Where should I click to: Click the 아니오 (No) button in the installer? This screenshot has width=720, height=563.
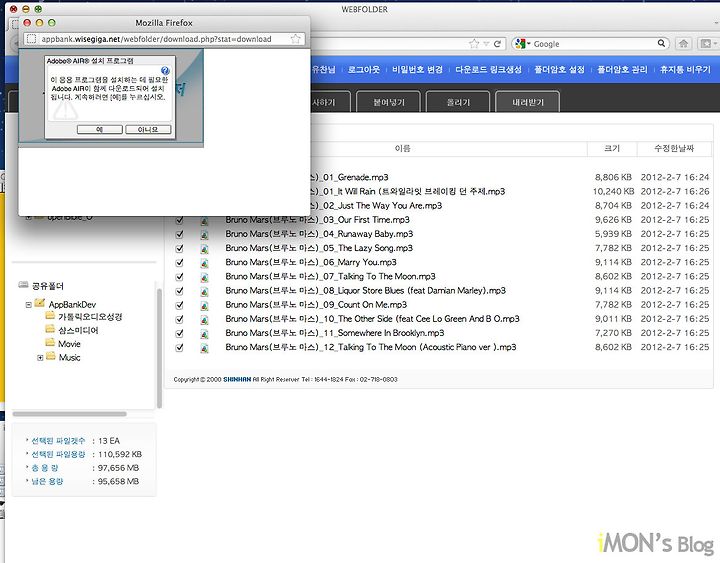pos(148,130)
